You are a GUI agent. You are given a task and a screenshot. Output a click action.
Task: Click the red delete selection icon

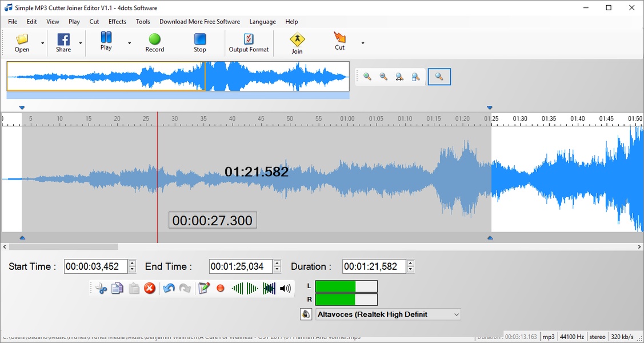[150, 289]
